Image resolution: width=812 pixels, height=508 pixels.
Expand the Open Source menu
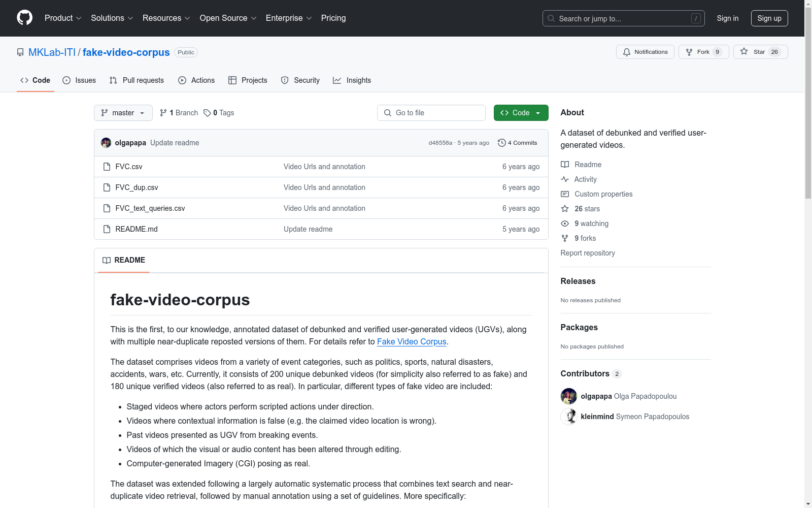click(228, 18)
